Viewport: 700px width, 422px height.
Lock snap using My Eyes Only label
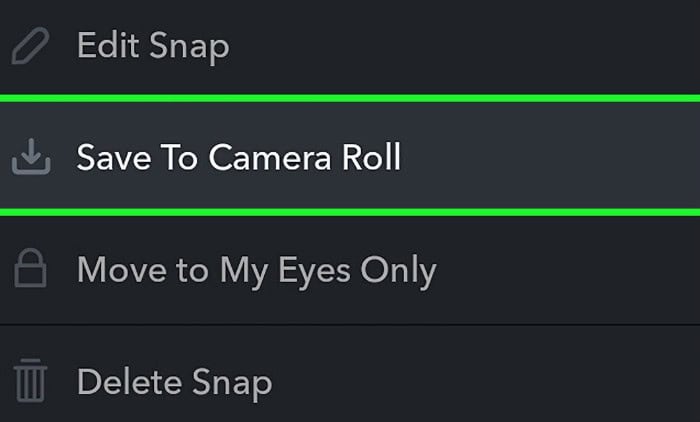(256, 271)
